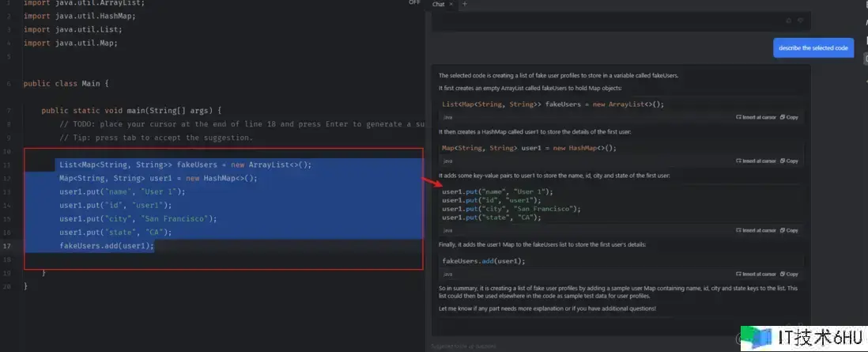This screenshot has width=868, height=352.
Task: Click line number 17 in the gutter
Action: pyautogui.click(x=6, y=246)
